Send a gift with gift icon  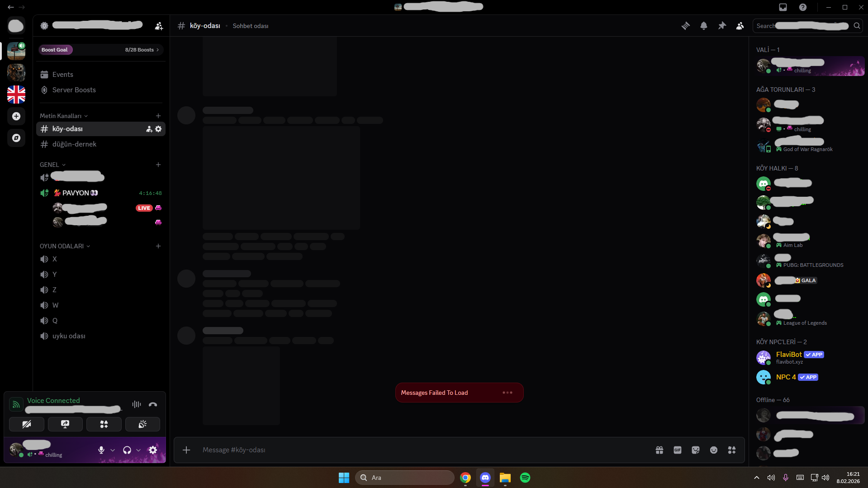(x=659, y=450)
